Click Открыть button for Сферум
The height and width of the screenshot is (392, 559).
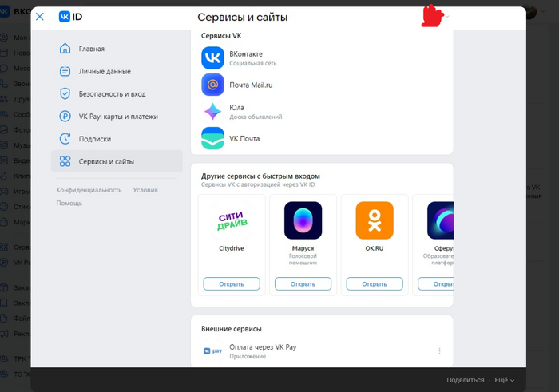tap(436, 283)
